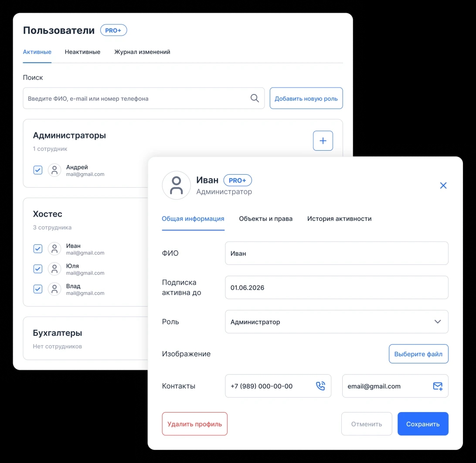Screen dimensions: 476x463
Task: Click the magnifier search icon
Action: pyautogui.click(x=255, y=98)
